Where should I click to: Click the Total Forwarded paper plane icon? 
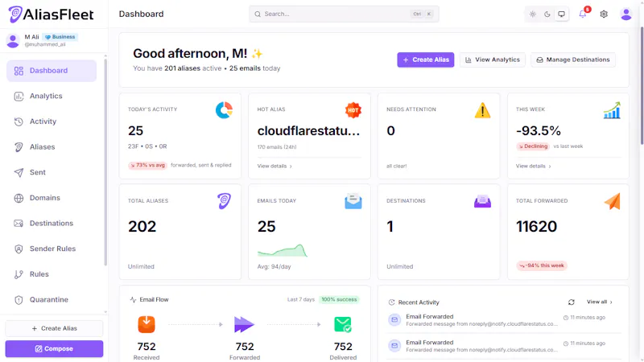pos(612,202)
